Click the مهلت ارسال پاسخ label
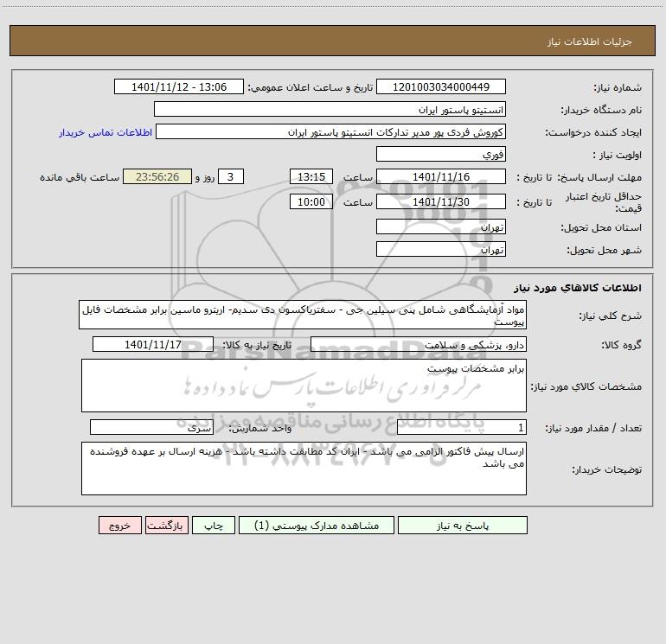Screen dimensions: 666x644 [x=599, y=177]
